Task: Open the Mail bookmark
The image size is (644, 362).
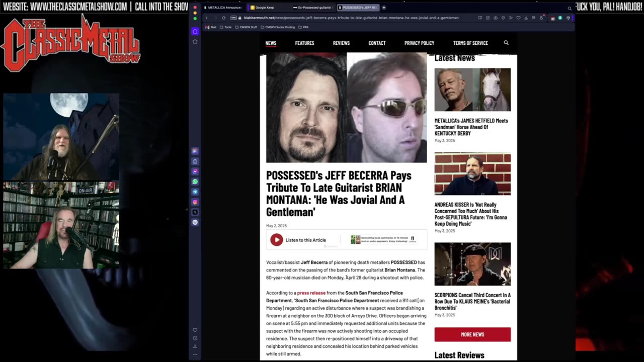Action: click(211, 27)
